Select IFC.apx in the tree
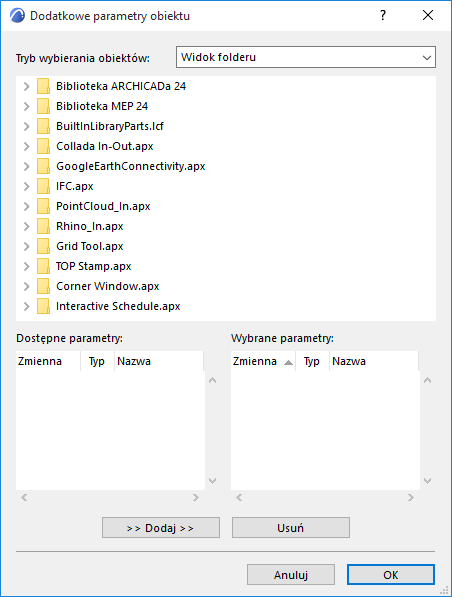Screen dimensions: 452x597 tap(75, 186)
